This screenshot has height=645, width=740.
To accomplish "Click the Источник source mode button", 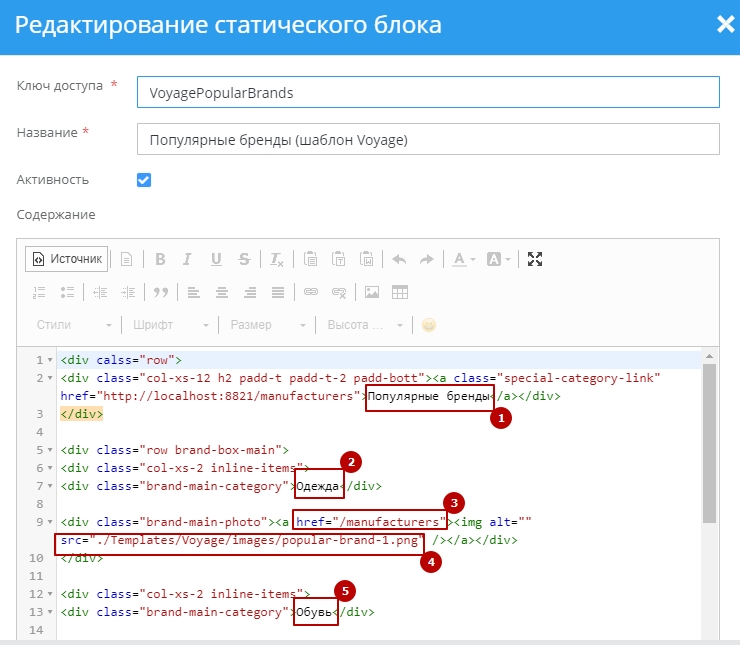I will pos(67,259).
